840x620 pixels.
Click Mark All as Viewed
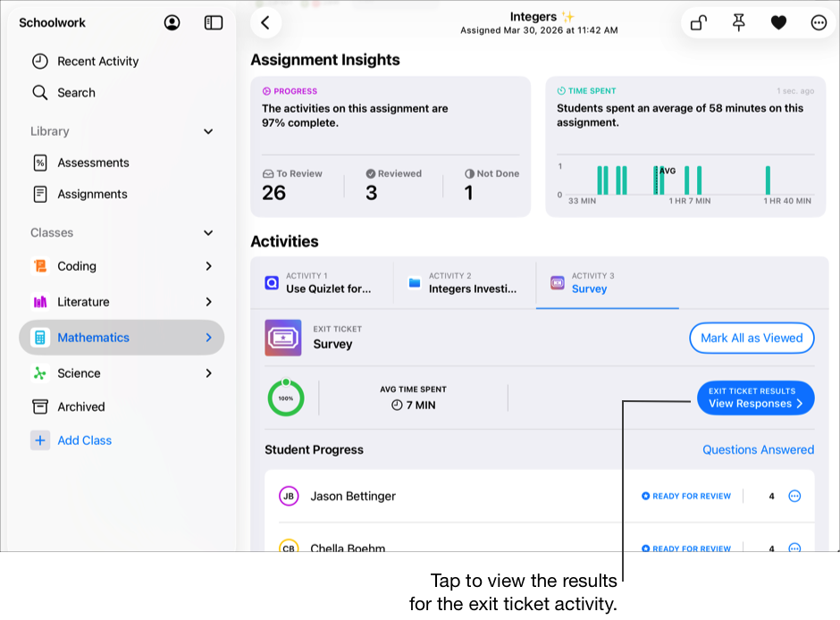coord(752,338)
